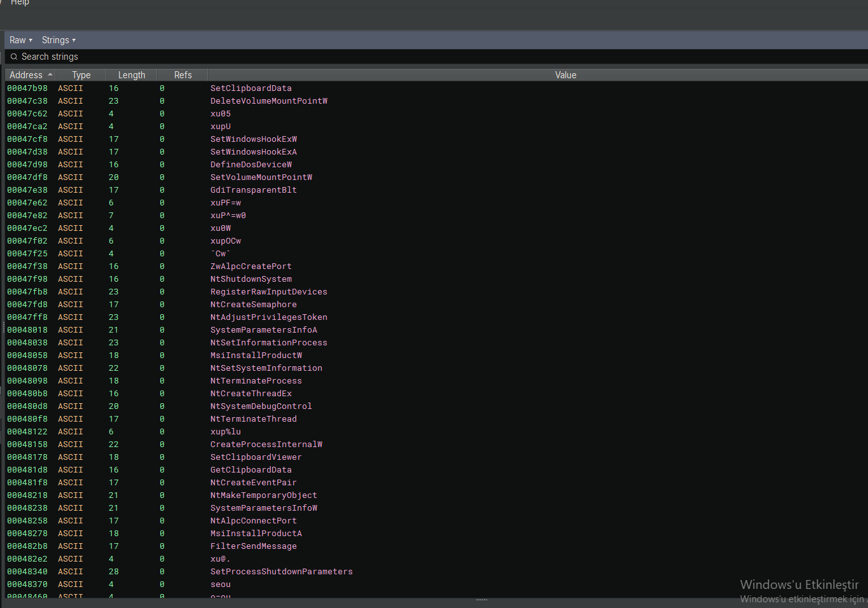This screenshot has width=868, height=608.
Task: Select the NtMakeTemporaryObject string
Action: click(264, 495)
